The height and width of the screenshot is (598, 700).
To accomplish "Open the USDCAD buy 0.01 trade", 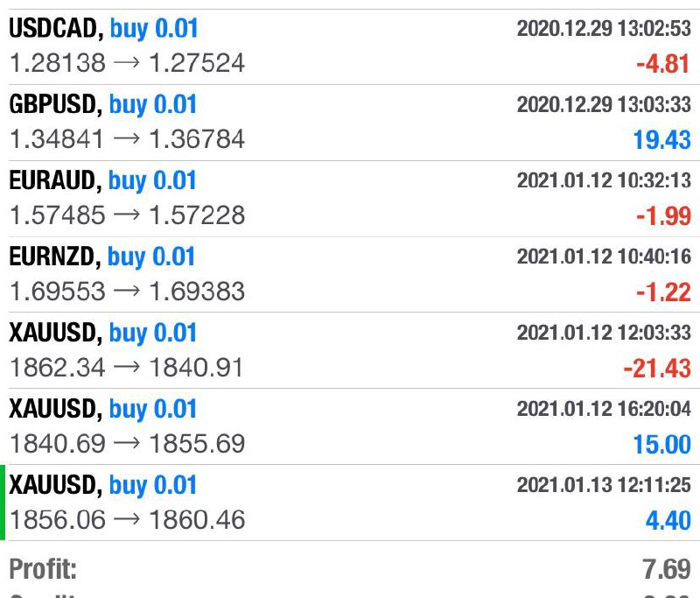I will pos(350,46).
